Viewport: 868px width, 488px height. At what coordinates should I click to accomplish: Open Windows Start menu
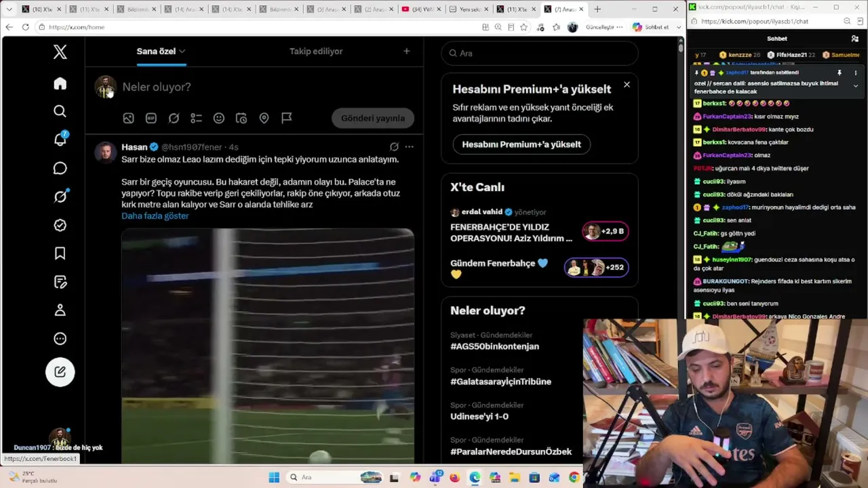pos(274,477)
